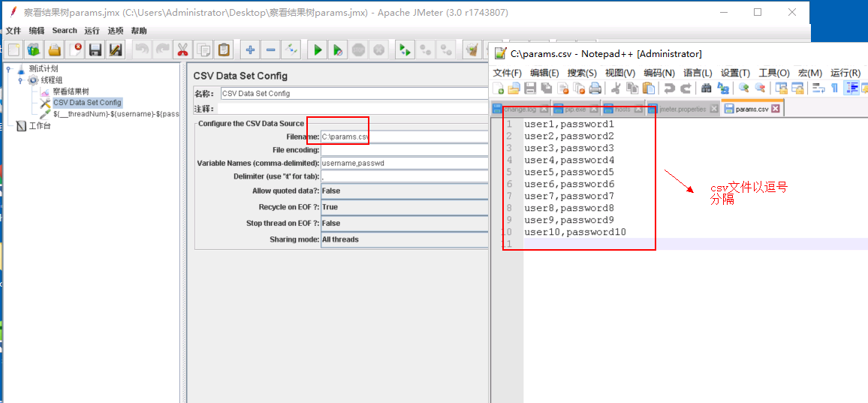The width and height of the screenshot is (868, 403).
Task: Close the params.csv tab
Action: (x=776, y=109)
